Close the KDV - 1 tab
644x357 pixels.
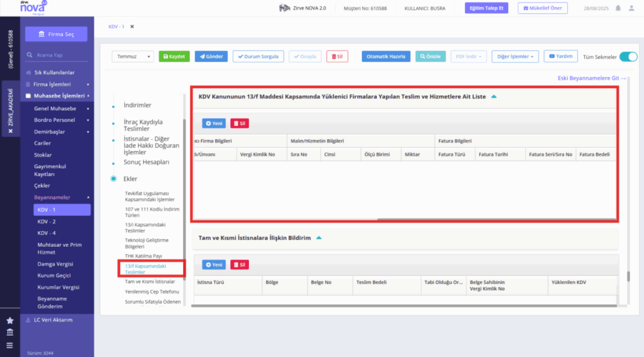click(x=132, y=26)
